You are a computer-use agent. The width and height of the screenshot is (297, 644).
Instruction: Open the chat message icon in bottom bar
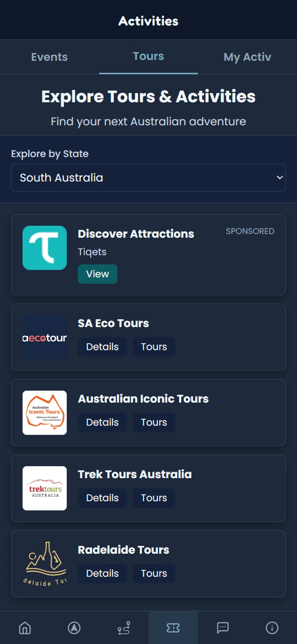223,628
